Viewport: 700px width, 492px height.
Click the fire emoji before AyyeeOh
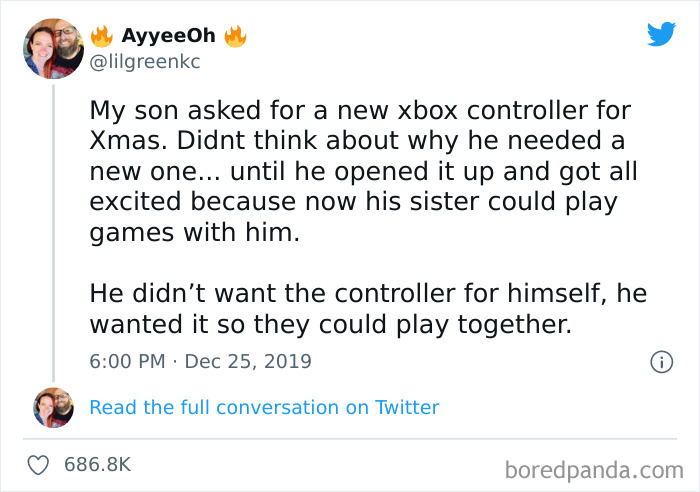click(101, 37)
